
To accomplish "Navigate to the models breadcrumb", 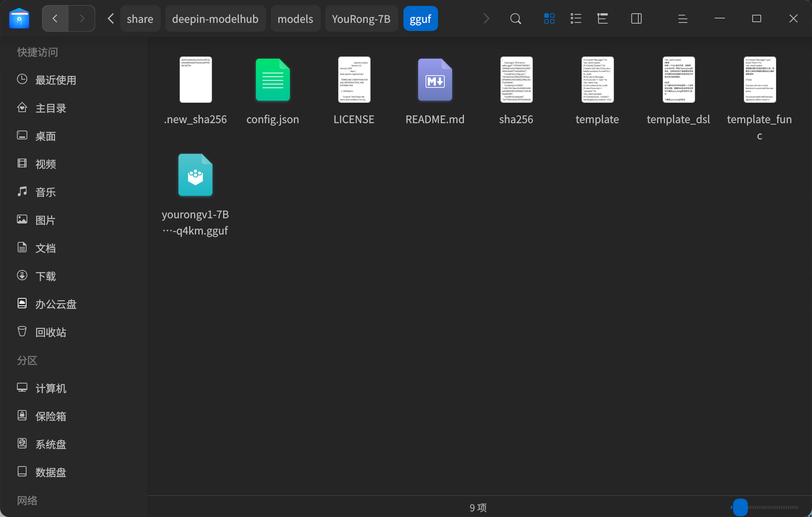I will (295, 18).
